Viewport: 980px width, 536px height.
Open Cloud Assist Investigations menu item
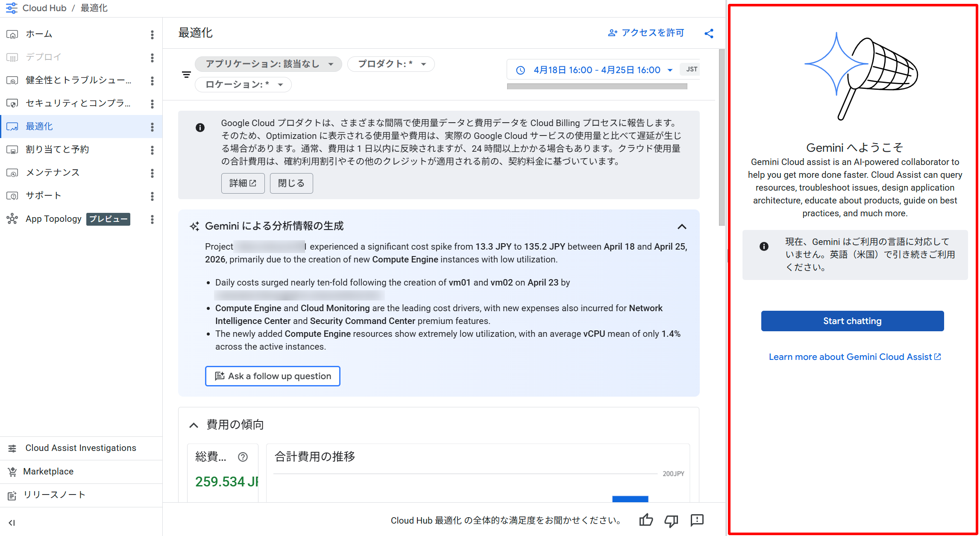click(80, 448)
